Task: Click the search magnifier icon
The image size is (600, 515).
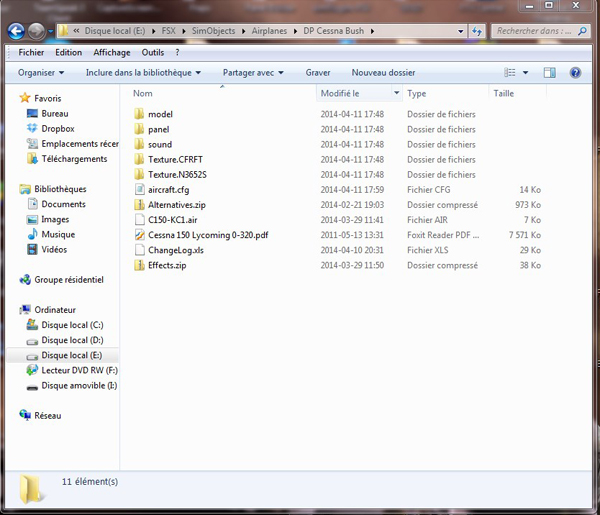Action: [x=582, y=31]
